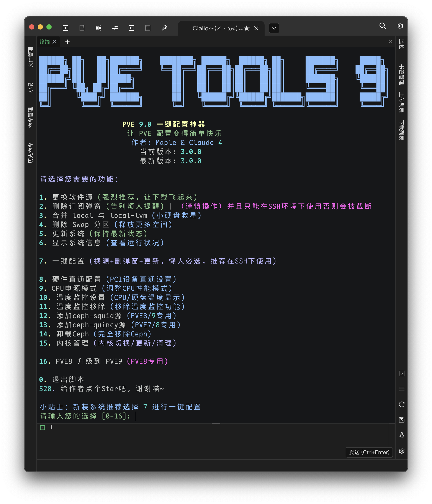Click the new terminal icon in top toolbar
This screenshot has width=432, height=504.
65,28
